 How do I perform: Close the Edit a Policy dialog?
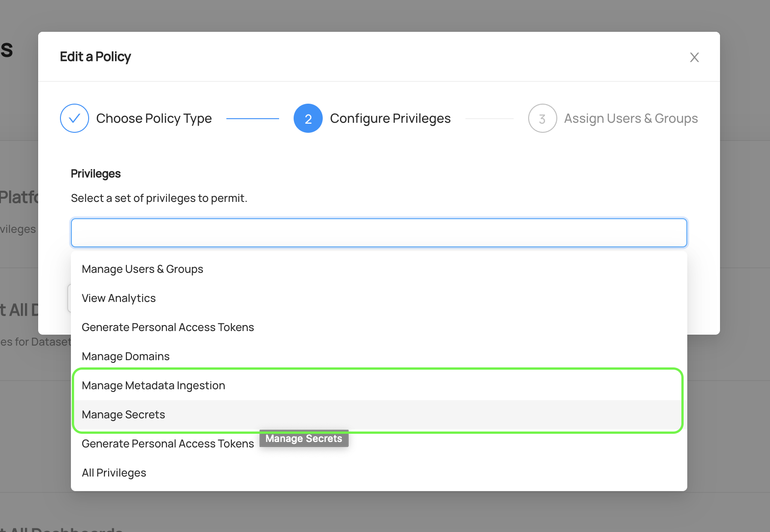[x=694, y=57]
